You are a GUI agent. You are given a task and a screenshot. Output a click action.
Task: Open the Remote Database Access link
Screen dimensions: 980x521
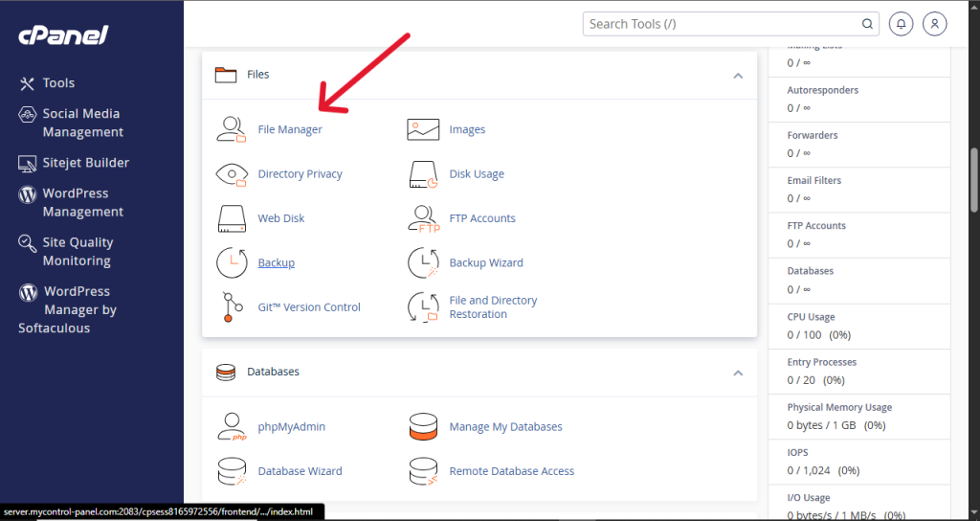(512, 471)
